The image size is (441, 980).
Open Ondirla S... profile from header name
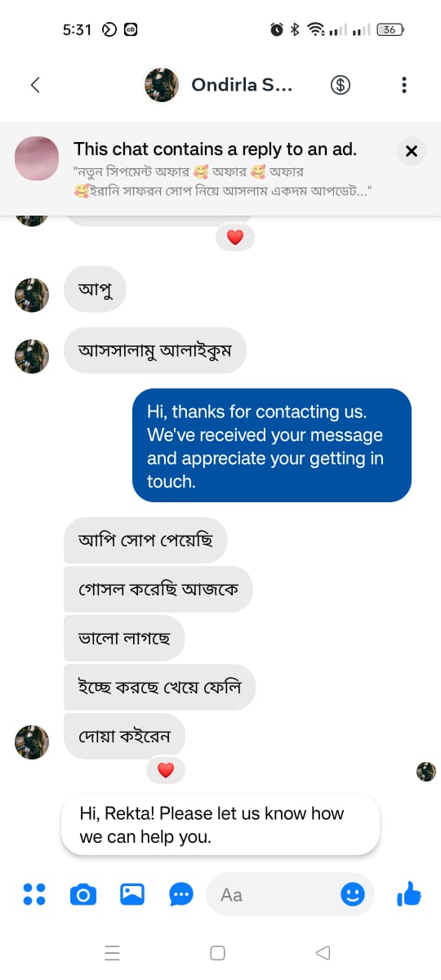[x=241, y=85]
